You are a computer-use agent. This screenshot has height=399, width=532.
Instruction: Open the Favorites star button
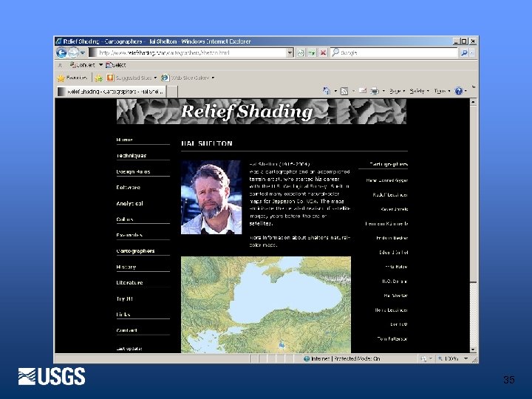pyautogui.click(x=72, y=78)
